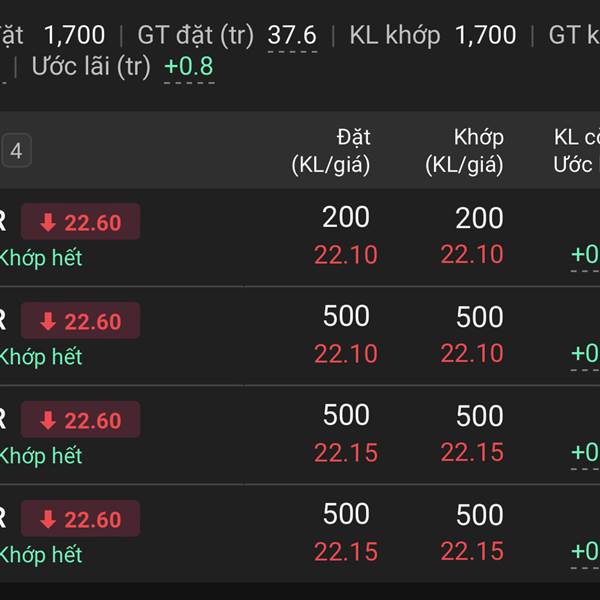Click the 22.60 price badge in the third row
This screenshot has width=600, height=600.
pyautogui.click(x=80, y=421)
